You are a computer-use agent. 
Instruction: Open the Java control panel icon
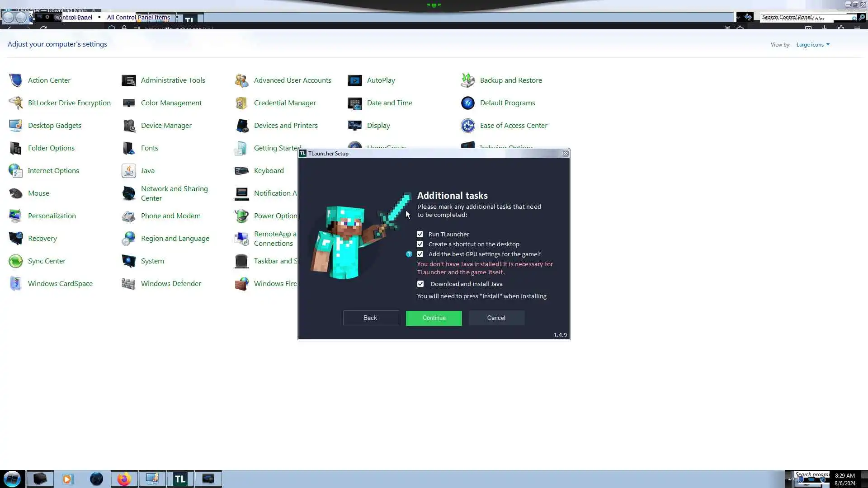129,171
